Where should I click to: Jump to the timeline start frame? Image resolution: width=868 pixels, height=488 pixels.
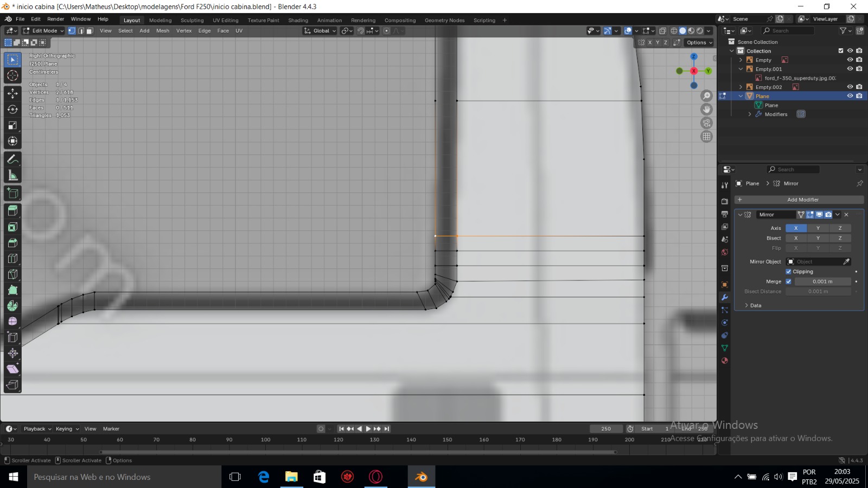coord(341,429)
